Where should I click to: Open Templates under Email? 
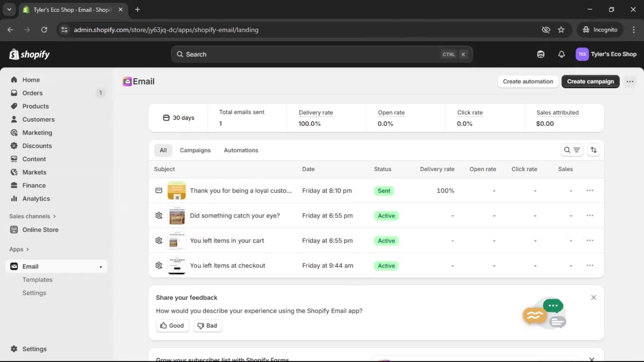37,280
